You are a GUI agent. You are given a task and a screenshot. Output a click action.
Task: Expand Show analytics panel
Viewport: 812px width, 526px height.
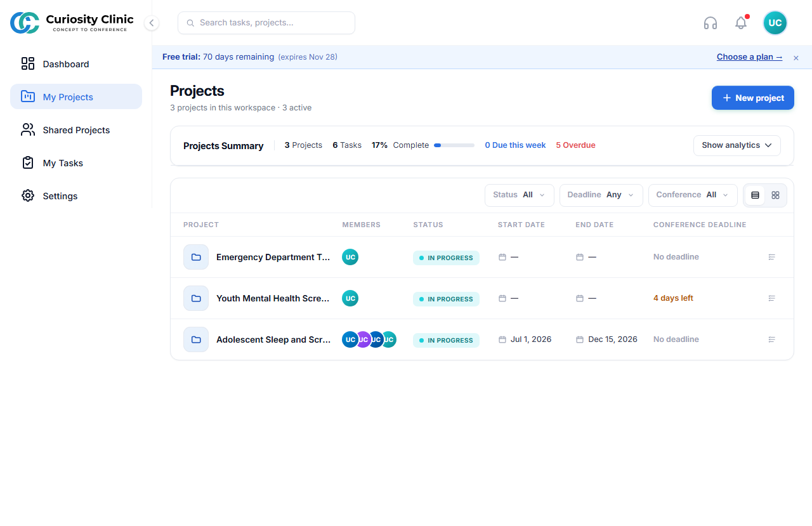(x=737, y=145)
